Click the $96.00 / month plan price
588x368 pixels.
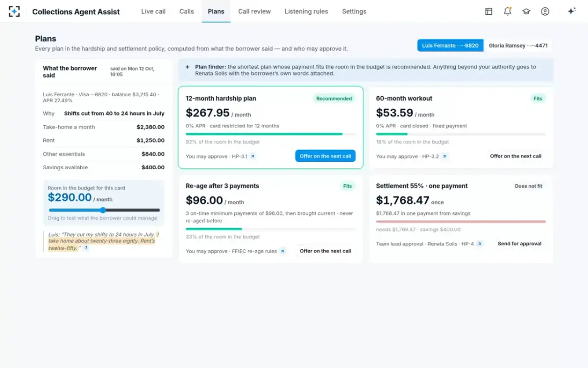(x=215, y=201)
